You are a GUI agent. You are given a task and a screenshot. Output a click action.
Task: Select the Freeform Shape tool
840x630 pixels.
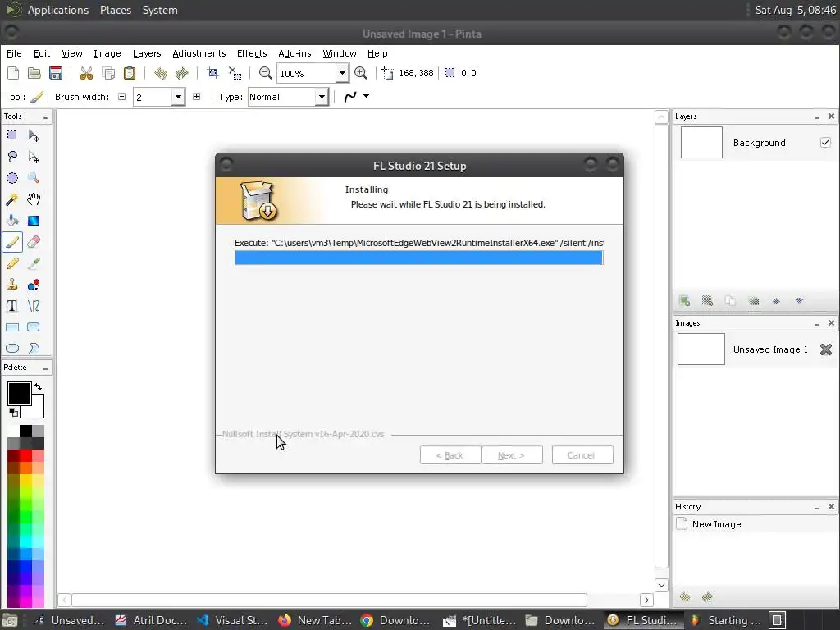tap(34, 348)
